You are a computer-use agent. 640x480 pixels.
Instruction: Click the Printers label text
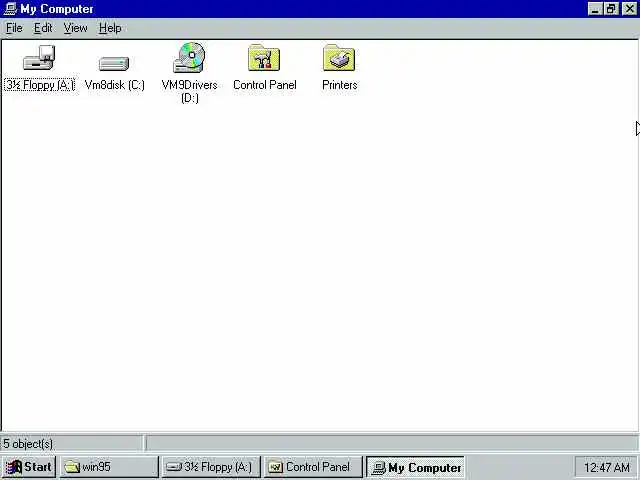(340, 85)
